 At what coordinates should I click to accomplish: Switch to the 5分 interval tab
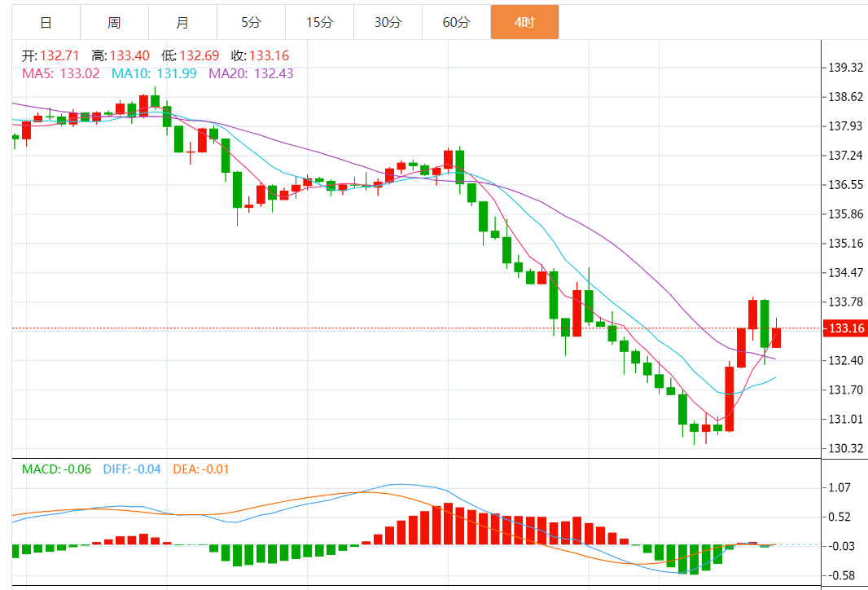tap(252, 22)
